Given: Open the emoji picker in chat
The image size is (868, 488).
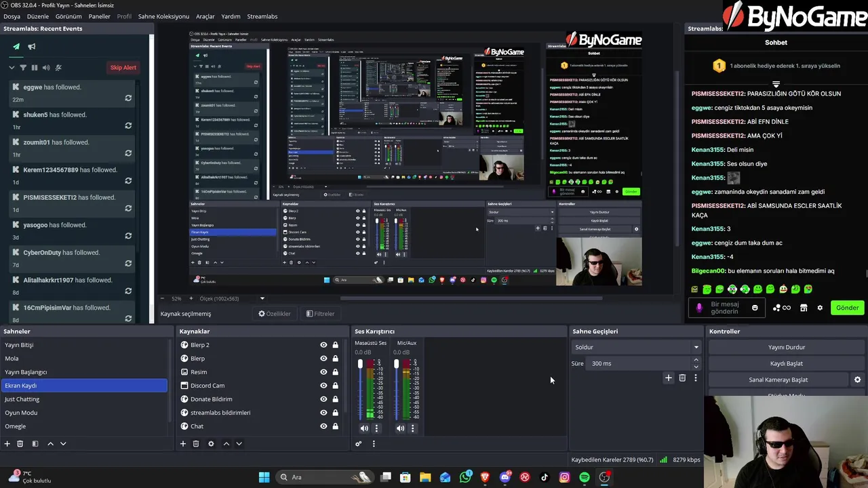Looking at the screenshot, I should point(755,308).
